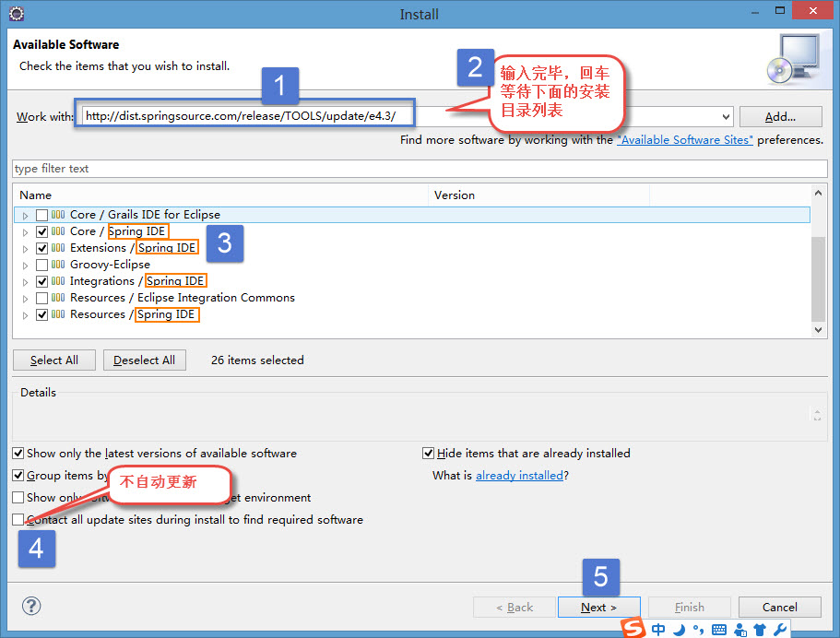Toggle the Group items by category checkbox

point(18,475)
